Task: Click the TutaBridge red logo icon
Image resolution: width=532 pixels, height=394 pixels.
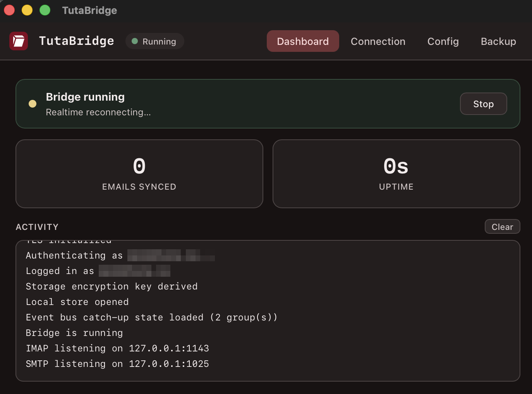Action: click(x=19, y=41)
